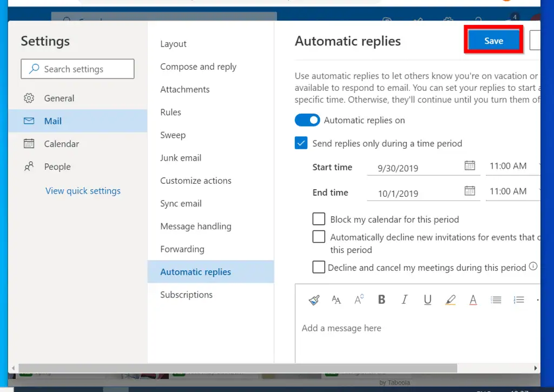Screen dimensions: 554x392
Task: Open the Calendar settings category
Action: [x=61, y=144]
